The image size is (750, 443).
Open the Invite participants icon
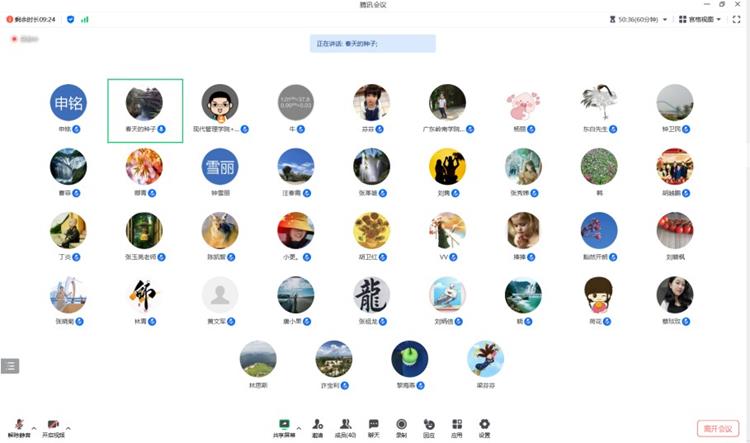[317, 425]
